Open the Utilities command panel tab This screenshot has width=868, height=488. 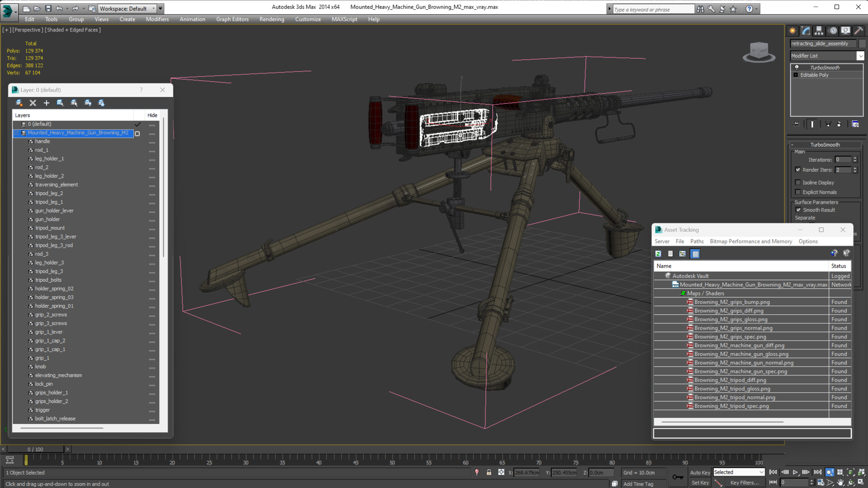859,31
